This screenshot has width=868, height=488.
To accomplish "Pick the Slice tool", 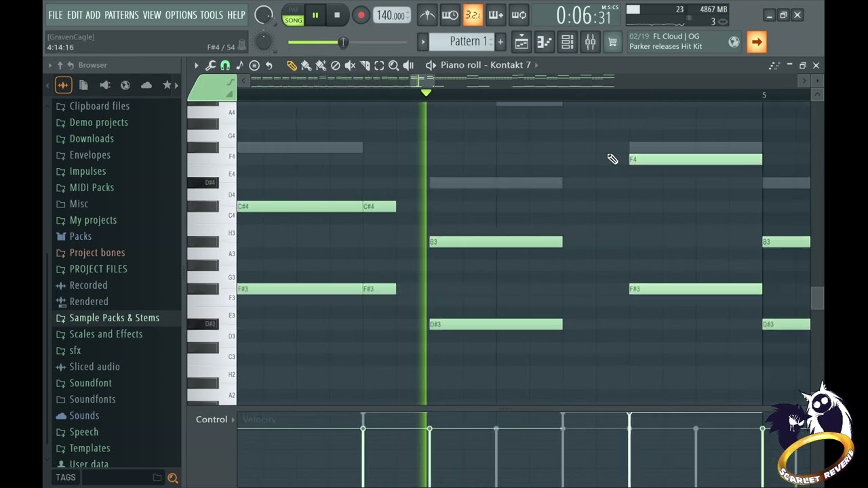I will point(365,65).
